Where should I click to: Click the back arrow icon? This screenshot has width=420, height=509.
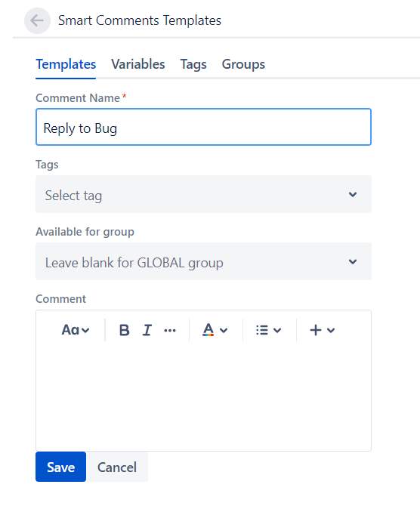click(37, 21)
